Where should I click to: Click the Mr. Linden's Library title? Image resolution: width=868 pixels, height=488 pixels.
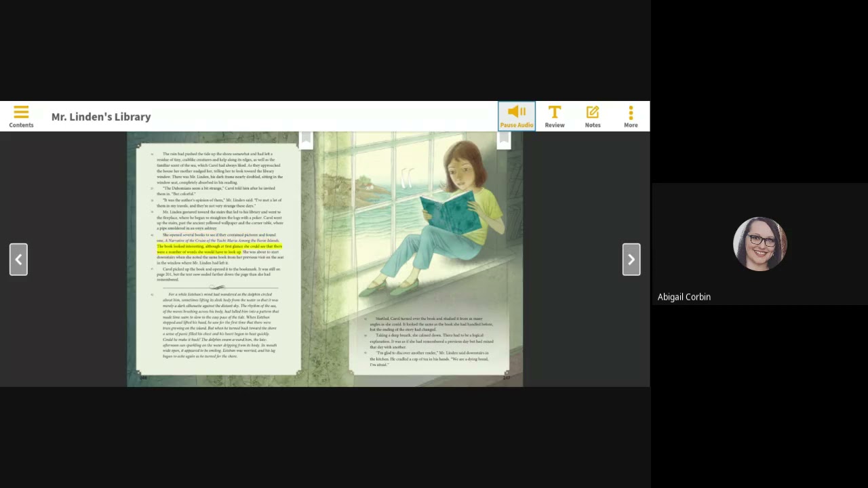click(101, 117)
